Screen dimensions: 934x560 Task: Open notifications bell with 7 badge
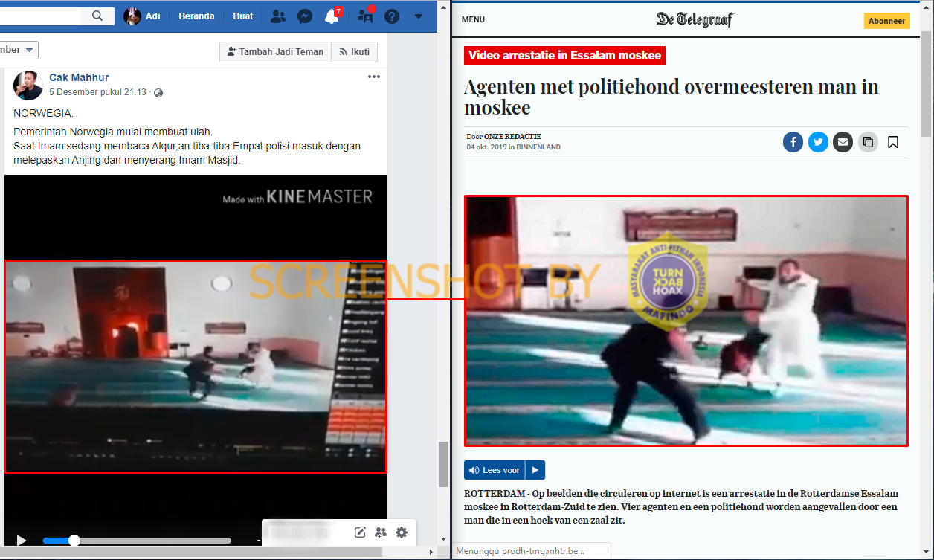point(332,16)
